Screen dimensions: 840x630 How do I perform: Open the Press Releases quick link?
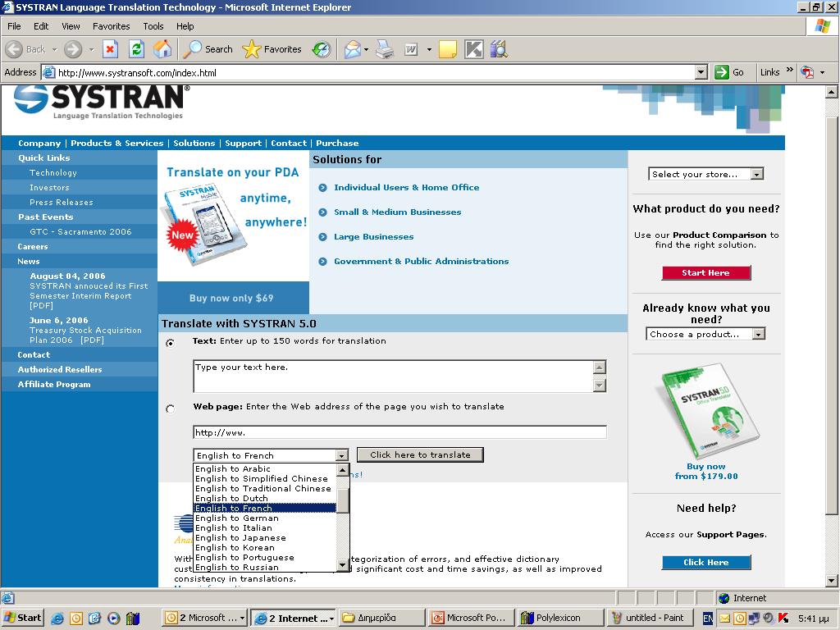point(61,203)
